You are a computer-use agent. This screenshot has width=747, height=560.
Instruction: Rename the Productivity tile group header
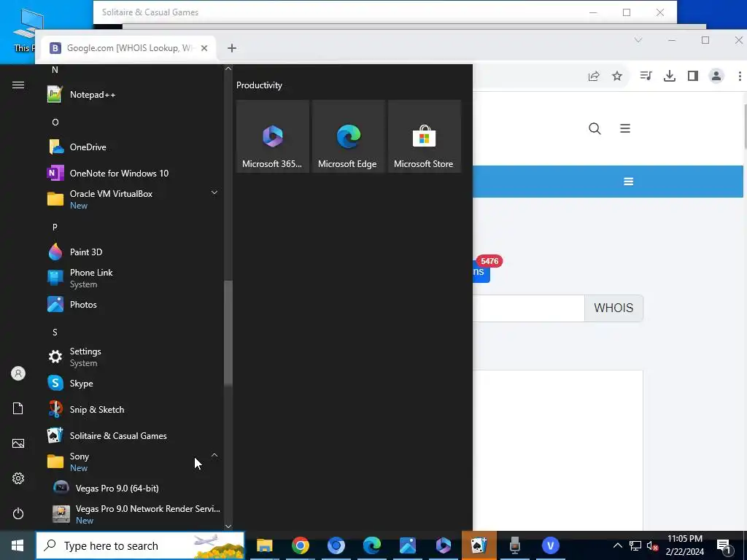259,85
